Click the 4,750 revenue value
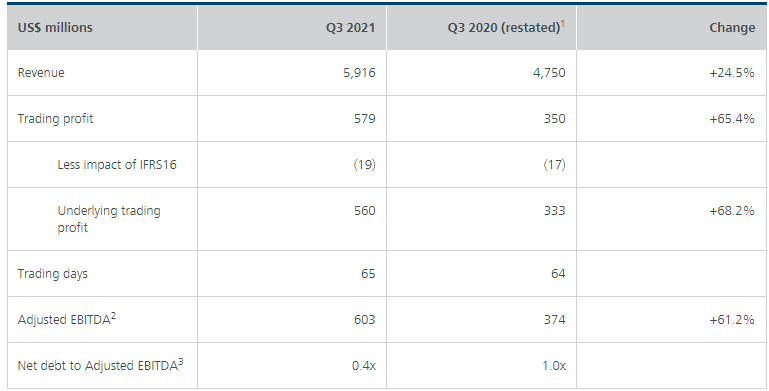 (x=549, y=73)
